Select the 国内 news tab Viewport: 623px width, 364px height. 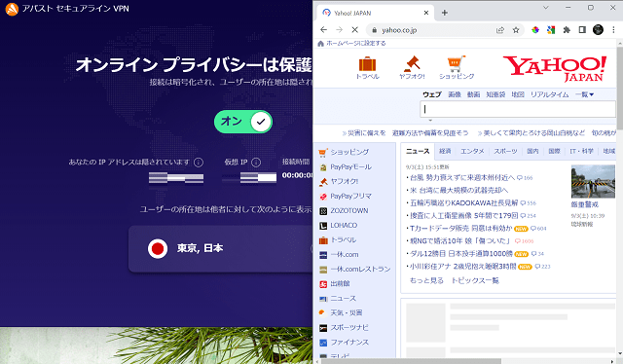click(532, 151)
